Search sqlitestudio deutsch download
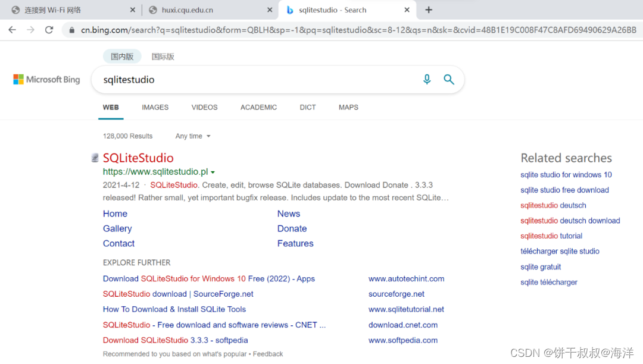The image size is (643, 364). pyautogui.click(x=570, y=221)
